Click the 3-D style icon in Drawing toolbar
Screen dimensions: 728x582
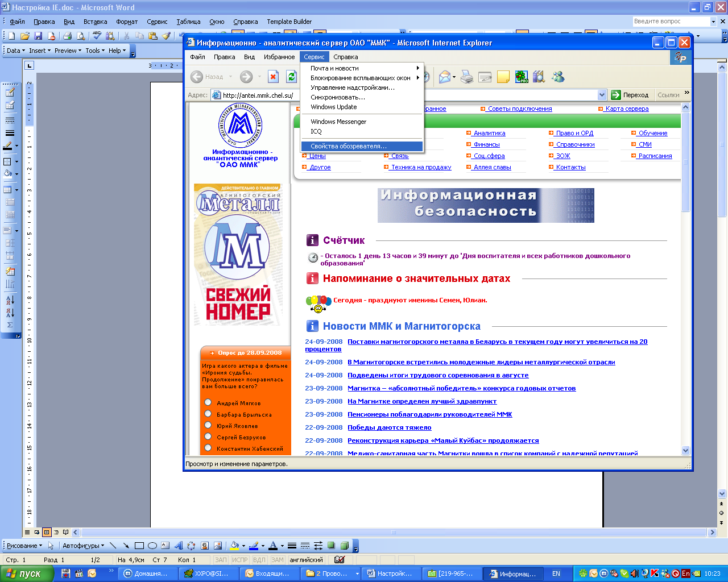click(345, 546)
